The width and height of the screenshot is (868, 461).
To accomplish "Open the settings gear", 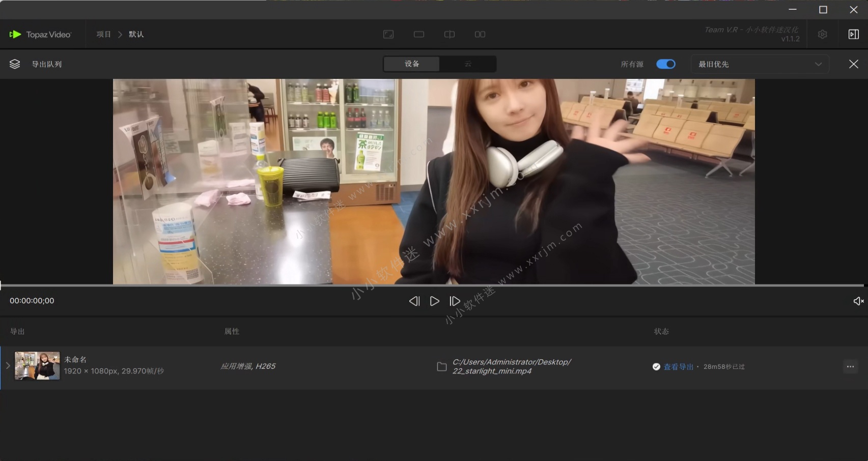I will (x=823, y=34).
